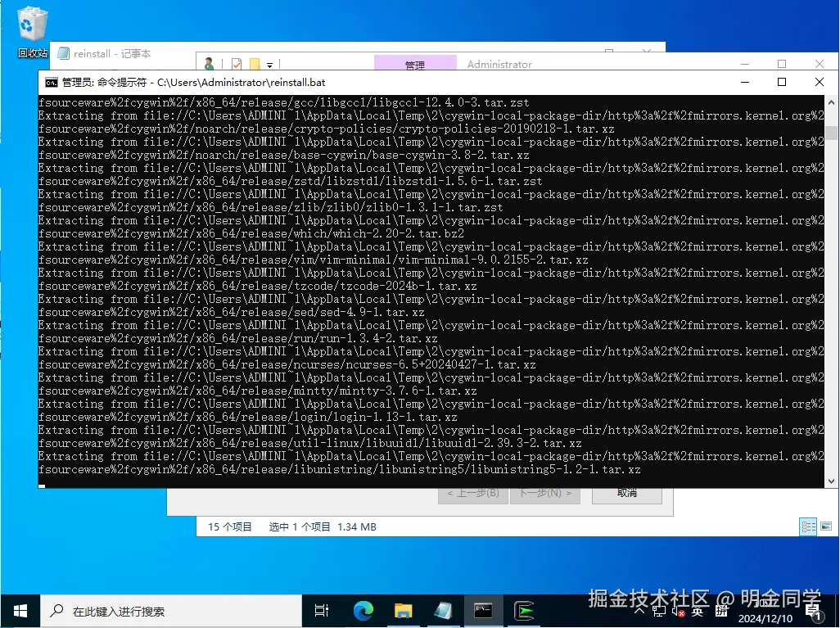840x628 pixels.
Task: Click the taskbar search box
Action: (171, 611)
